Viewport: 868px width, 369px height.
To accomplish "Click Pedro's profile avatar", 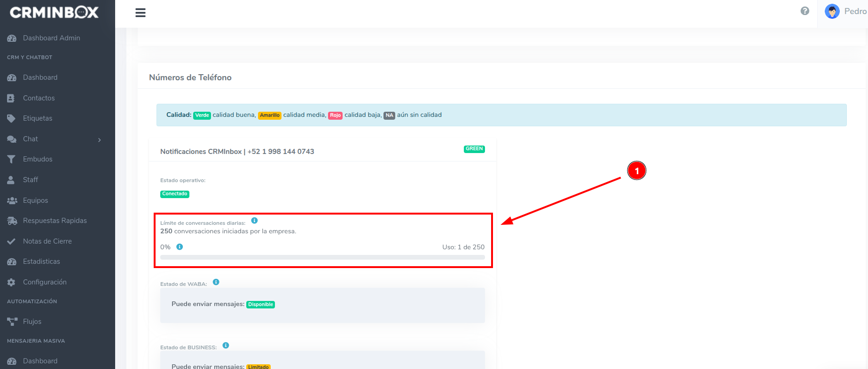I will 832,11.
